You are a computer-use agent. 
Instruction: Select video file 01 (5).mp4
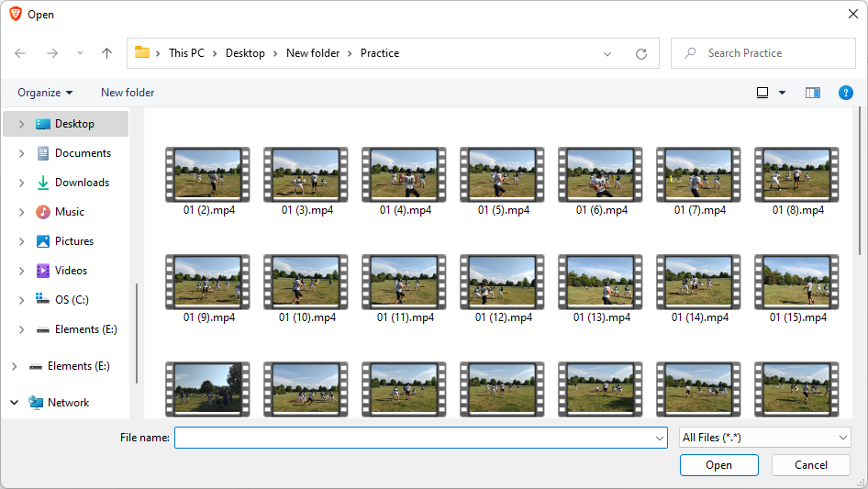[x=503, y=182]
